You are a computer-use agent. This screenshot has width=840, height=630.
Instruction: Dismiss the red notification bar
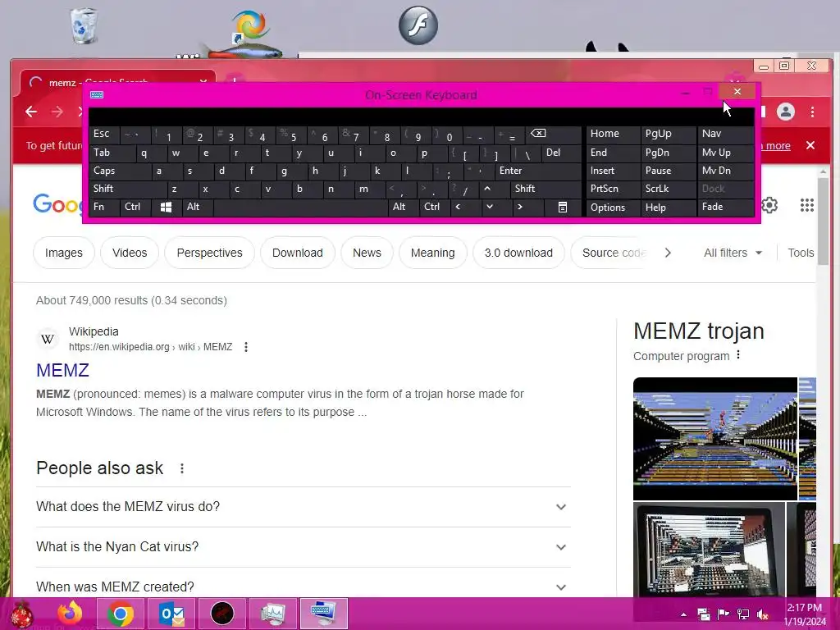click(x=810, y=145)
